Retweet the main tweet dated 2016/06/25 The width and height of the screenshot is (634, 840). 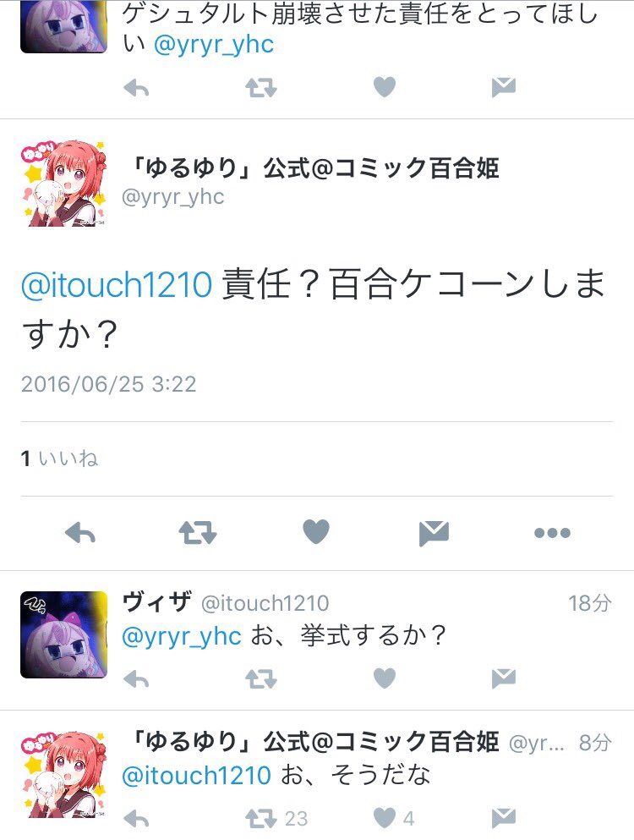pyautogui.click(x=198, y=533)
